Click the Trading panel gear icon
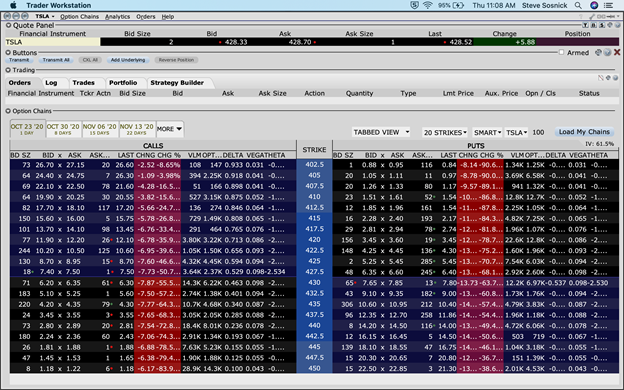This screenshot has height=390, width=624. [x=608, y=78]
